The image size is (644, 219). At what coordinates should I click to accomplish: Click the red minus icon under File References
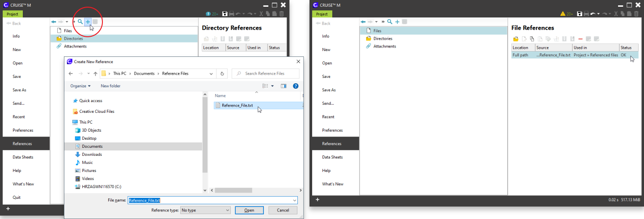tap(580, 39)
